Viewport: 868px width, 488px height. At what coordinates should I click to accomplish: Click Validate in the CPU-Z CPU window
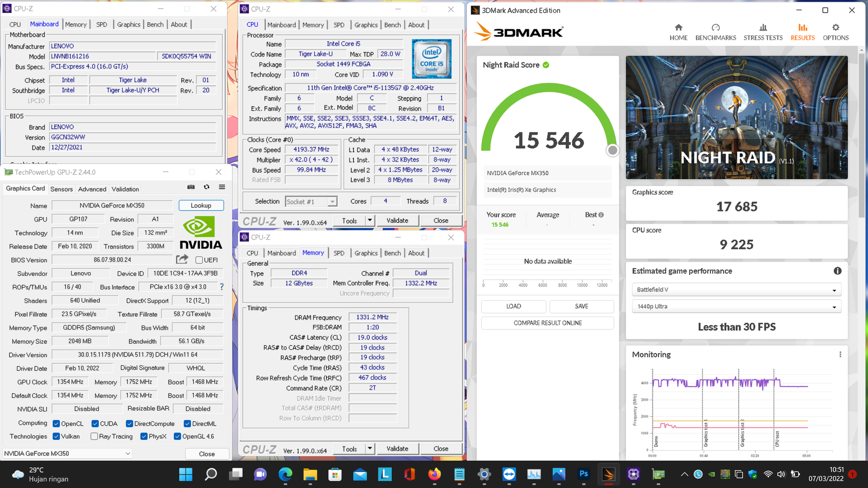(x=397, y=221)
